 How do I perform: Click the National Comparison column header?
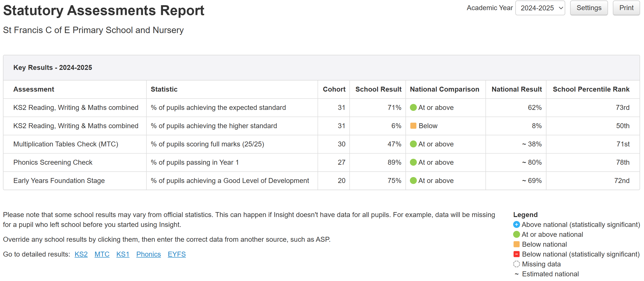point(444,89)
